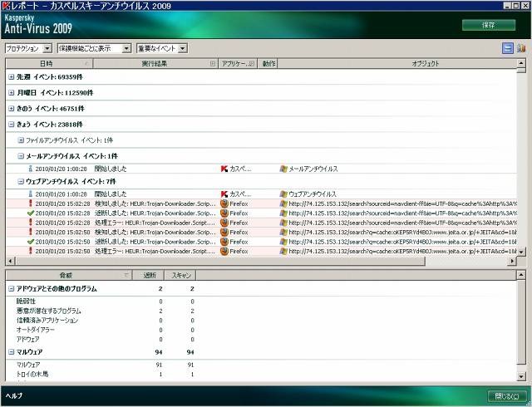Click the green check icon of the 15:02:28 遮断しました event
The width and height of the screenshot is (532, 407).
(31, 213)
